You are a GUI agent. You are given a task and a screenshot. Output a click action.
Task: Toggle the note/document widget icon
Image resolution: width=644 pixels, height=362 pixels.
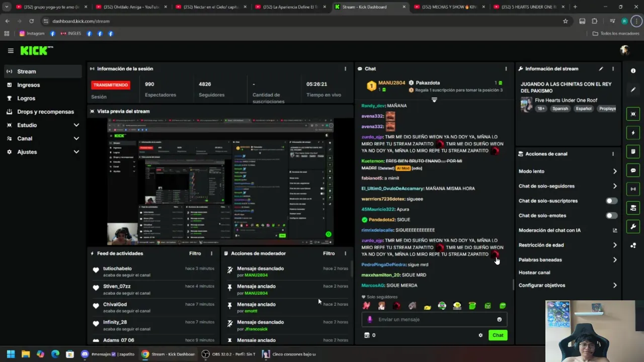(x=633, y=151)
